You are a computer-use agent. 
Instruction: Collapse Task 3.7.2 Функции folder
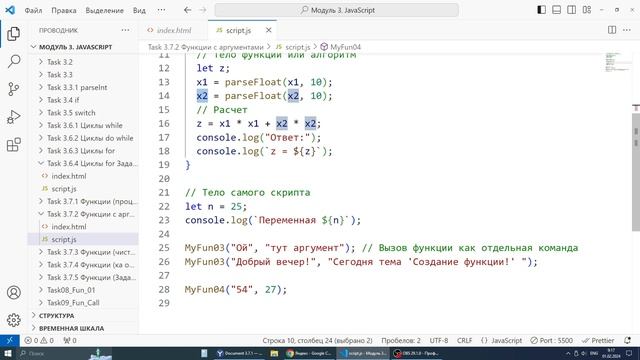pyautogui.click(x=83, y=214)
